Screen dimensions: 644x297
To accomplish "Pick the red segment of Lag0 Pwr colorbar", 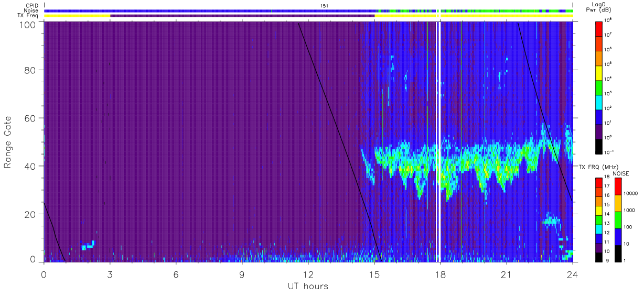I will pos(599,28).
